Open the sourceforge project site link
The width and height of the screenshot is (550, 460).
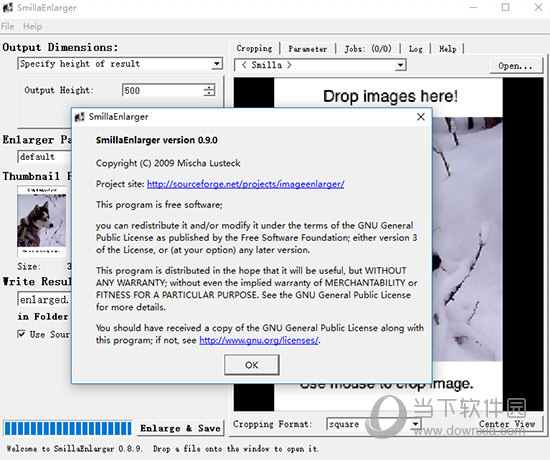click(x=246, y=184)
